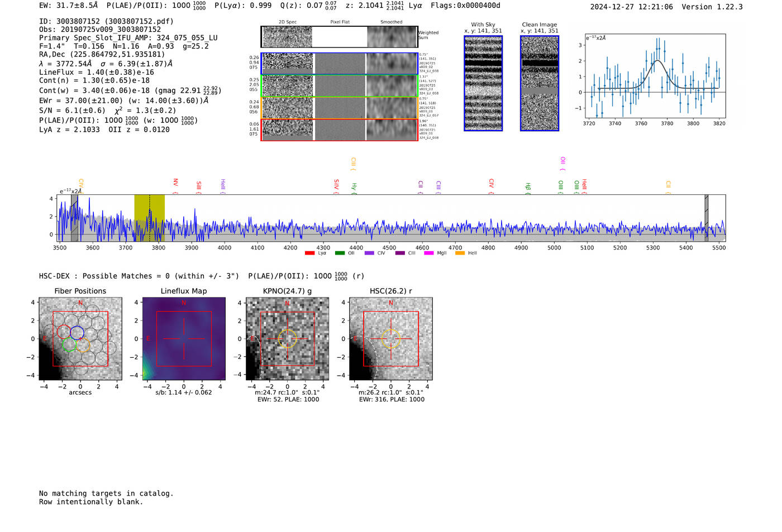Screen dimensions: 782x532
Task: Click the Cont(w) = 3.40(±0.06)e-18 line
Action: [130, 90]
